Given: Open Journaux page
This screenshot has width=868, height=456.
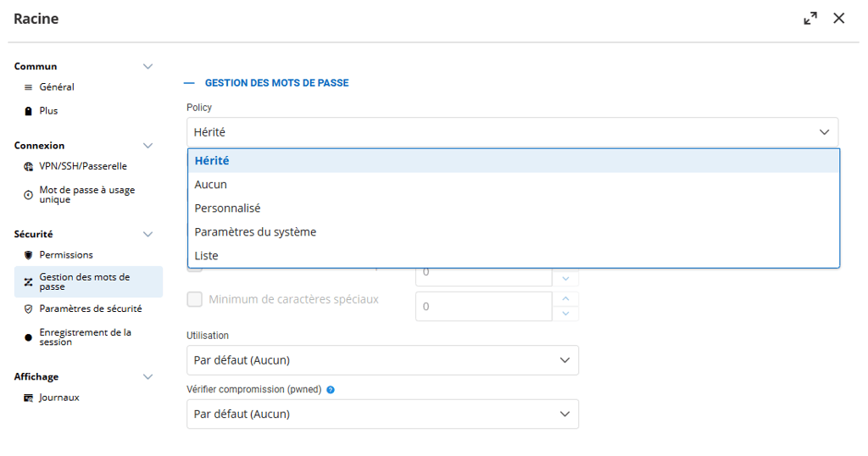Looking at the screenshot, I should coord(59,398).
